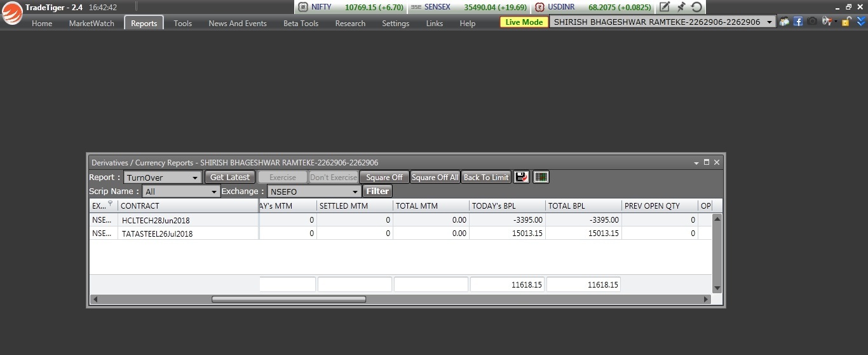
Task: Click the Filter button
Action: click(377, 191)
